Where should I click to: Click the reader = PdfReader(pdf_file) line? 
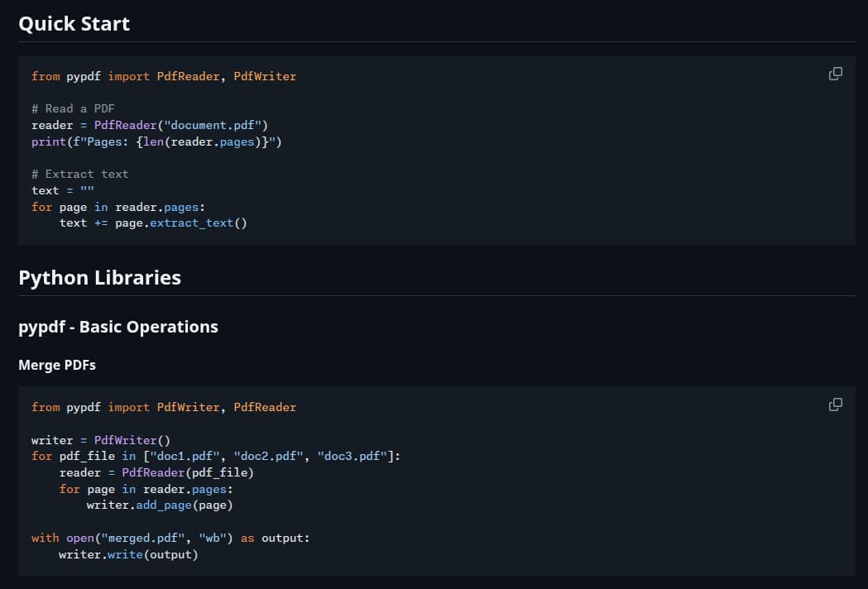(x=156, y=472)
